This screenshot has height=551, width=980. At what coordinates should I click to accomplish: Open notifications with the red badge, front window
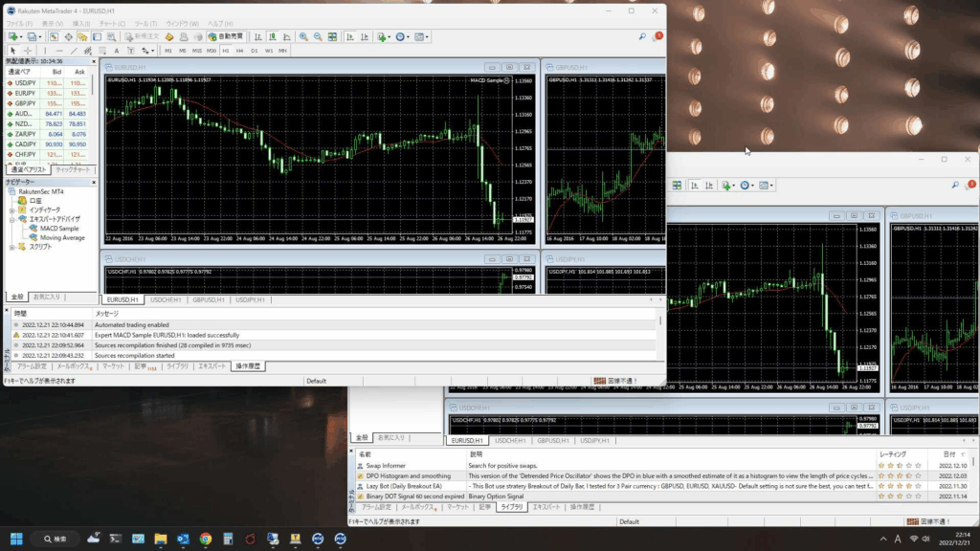pos(657,37)
